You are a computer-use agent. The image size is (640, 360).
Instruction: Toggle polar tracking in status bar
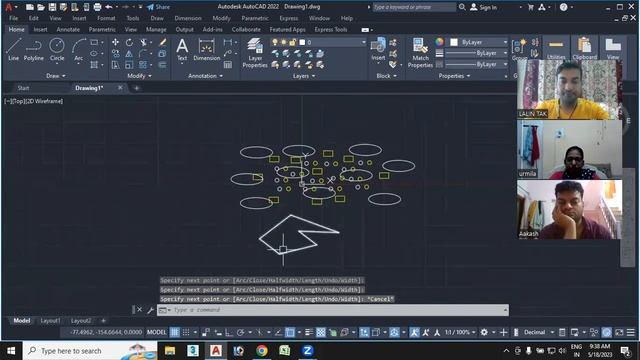pos(240,332)
